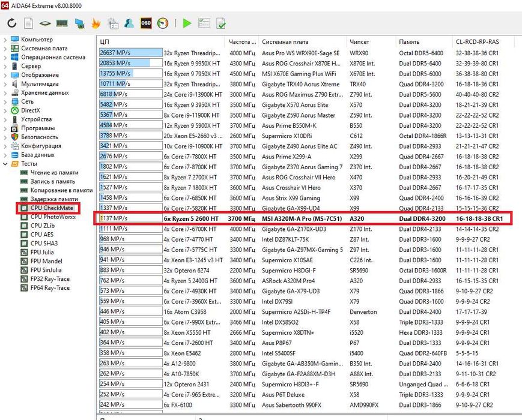Select the DirectX Xbox icon
Screen dimensions: 522x420
(x=14, y=110)
